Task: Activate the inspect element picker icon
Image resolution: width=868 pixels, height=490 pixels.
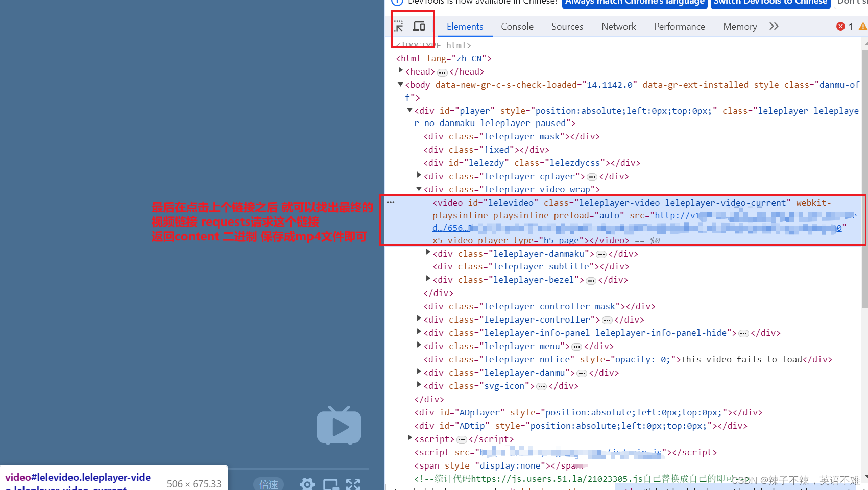Action: tap(399, 27)
